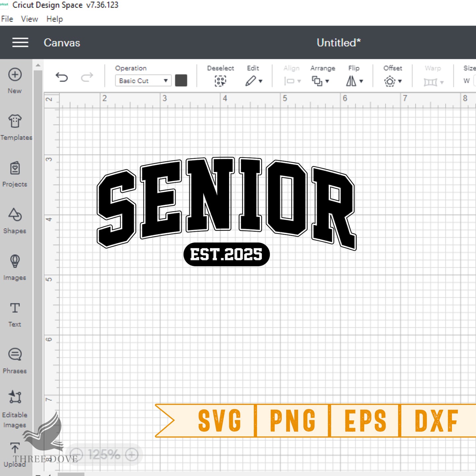Click the Align icon

pos(289,81)
